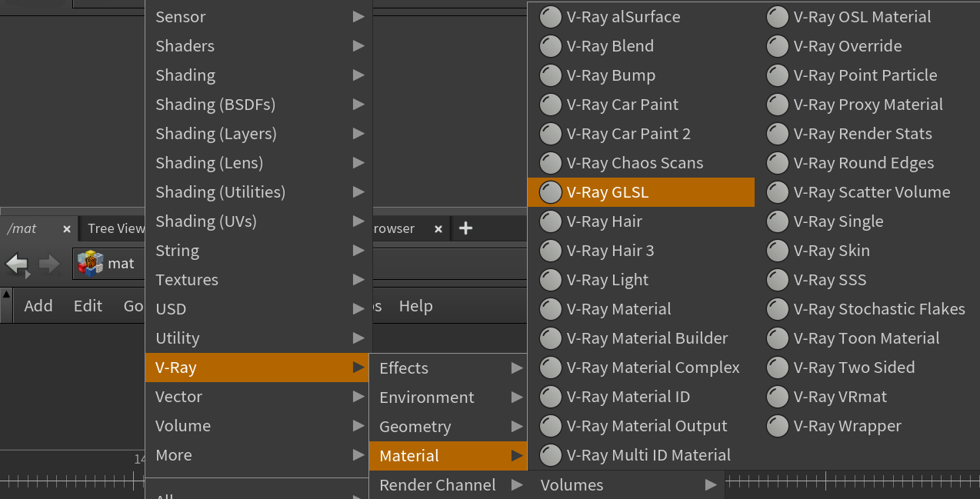Screen dimensions: 980x499
Task: Click the sphere icon beside V-Ray Round Edges
Action: [x=778, y=163]
